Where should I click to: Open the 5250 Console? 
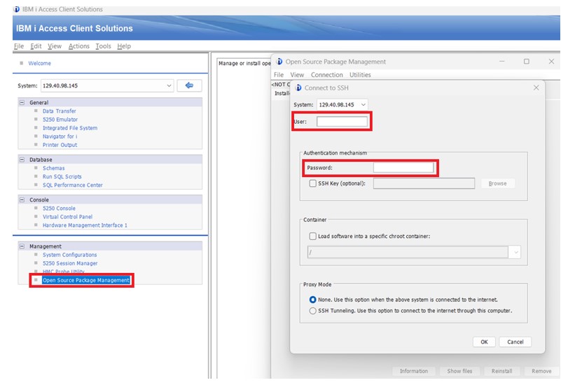(59, 208)
